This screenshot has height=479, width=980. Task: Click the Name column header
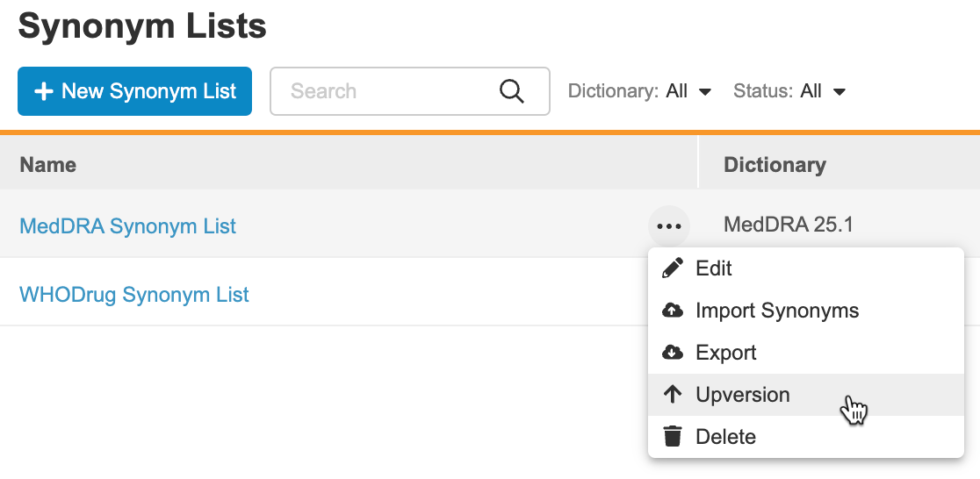tap(48, 165)
